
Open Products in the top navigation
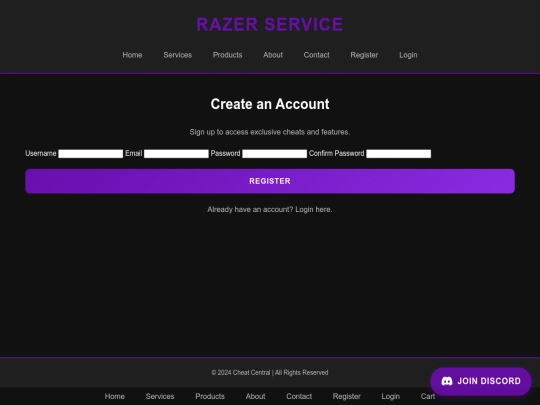tap(227, 55)
